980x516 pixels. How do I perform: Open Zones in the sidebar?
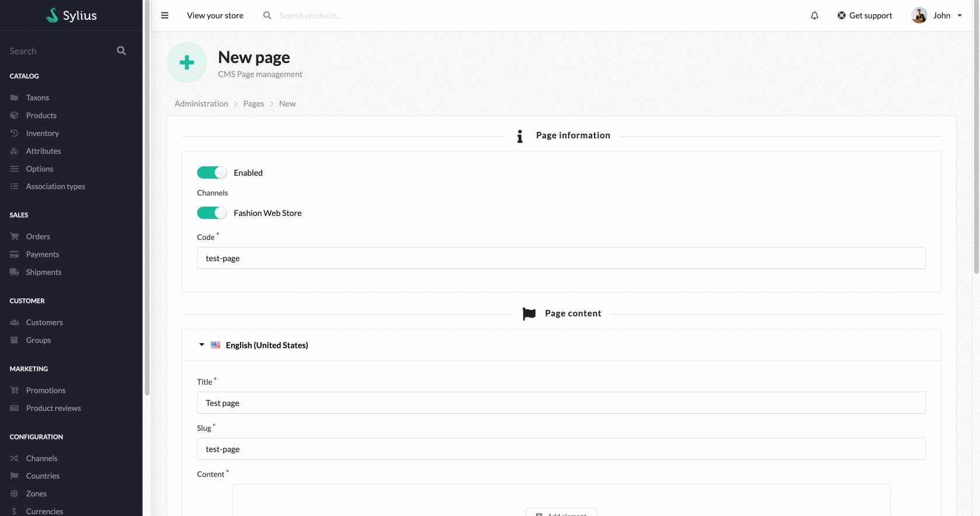pyautogui.click(x=36, y=494)
